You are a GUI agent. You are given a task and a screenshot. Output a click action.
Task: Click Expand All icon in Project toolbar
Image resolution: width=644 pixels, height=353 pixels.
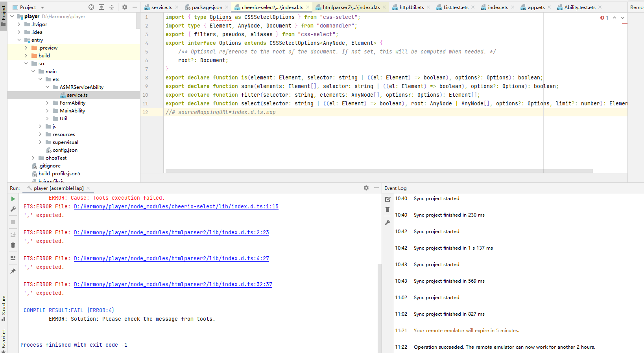coord(101,7)
